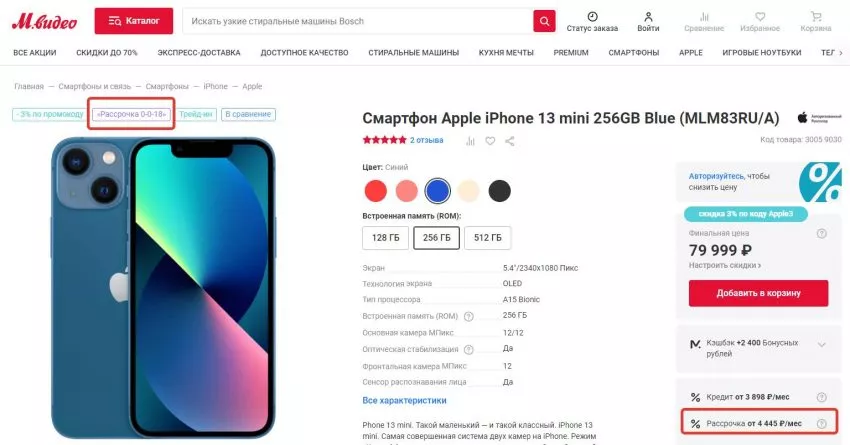Select the 512 ГБ memory option
This screenshot has width=850, height=445.
487,238
